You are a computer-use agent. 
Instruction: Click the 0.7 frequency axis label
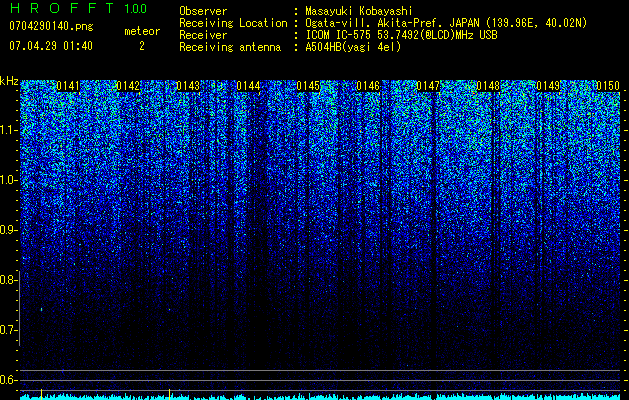coord(8,330)
